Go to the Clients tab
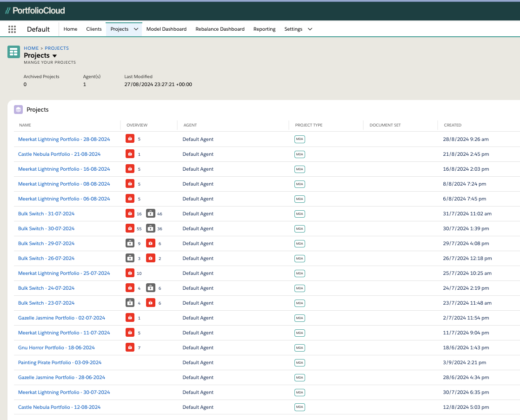This screenshot has height=420, width=520. click(x=93, y=29)
